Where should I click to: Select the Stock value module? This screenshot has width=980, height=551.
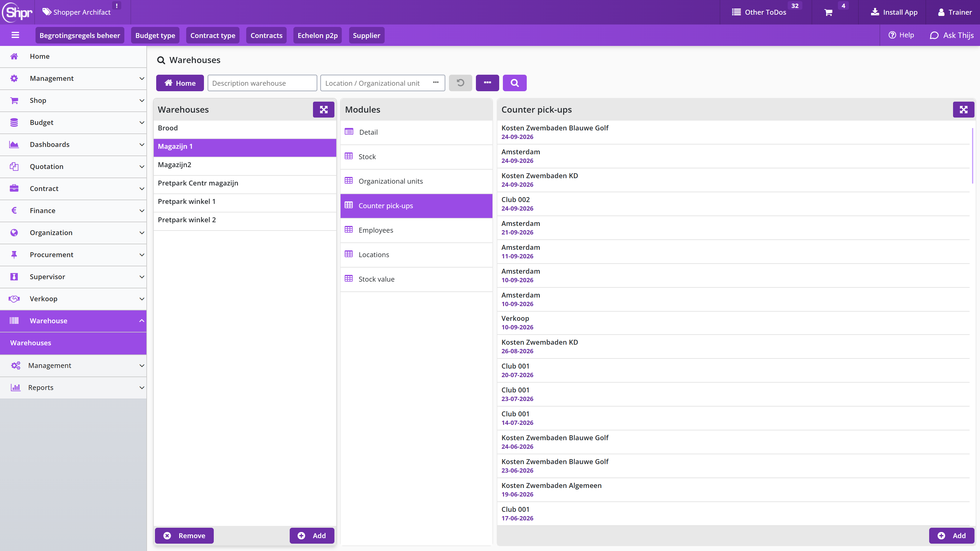click(416, 279)
